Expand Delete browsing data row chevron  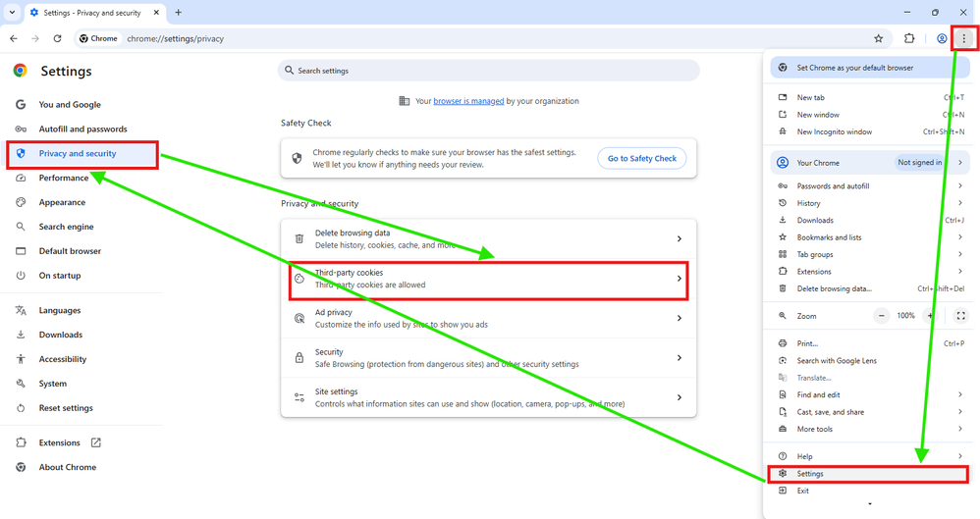(x=680, y=238)
